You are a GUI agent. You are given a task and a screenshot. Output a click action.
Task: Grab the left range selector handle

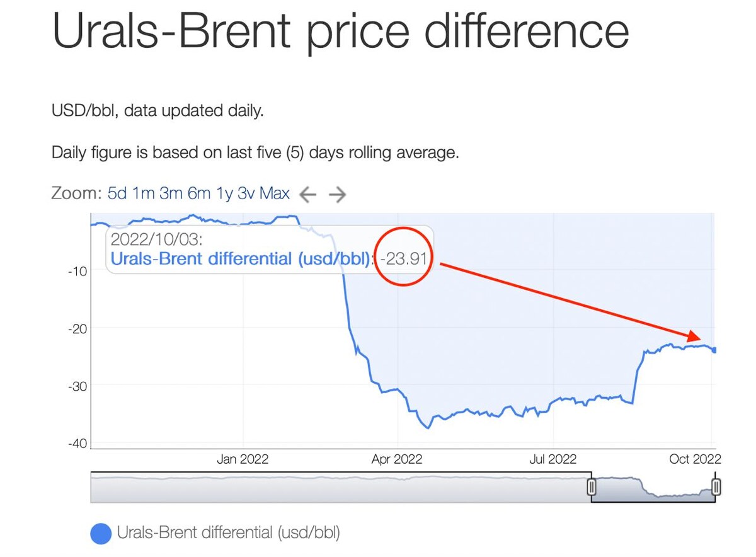pos(592,487)
